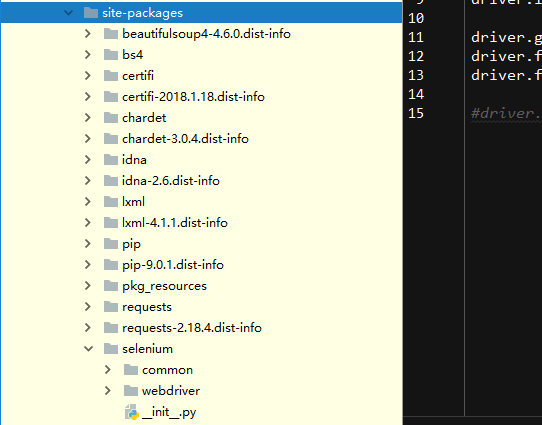Click the site-packages folder icon

(91, 13)
